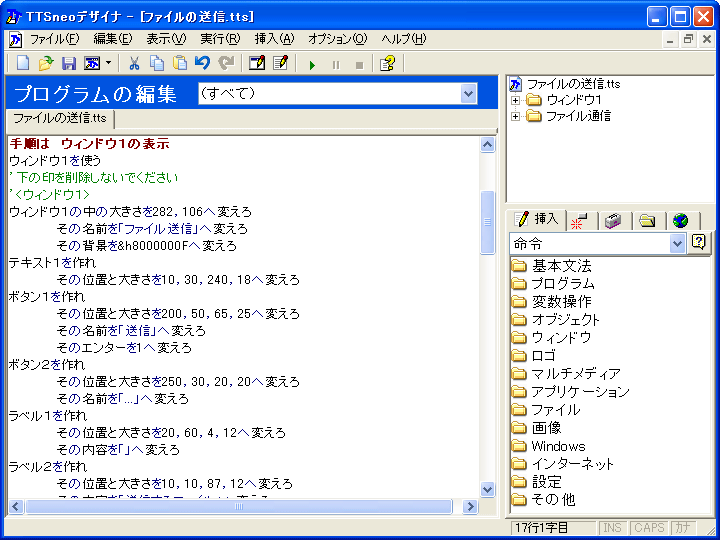Switch to the 挿入 panel tab
Viewport: 720px width, 540px height.
537,219
